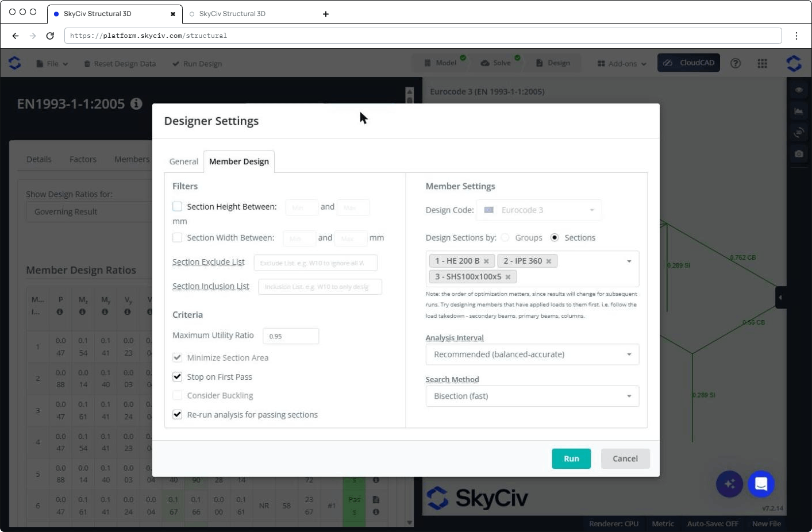Remove the '2 - IPE 360' section tag
Image resolution: width=812 pixels, height=532 pixels.
coord(549,261)
